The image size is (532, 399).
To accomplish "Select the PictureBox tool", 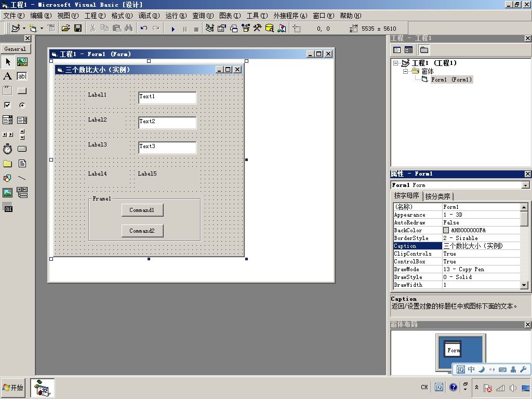I will click(x=22, y=62).
